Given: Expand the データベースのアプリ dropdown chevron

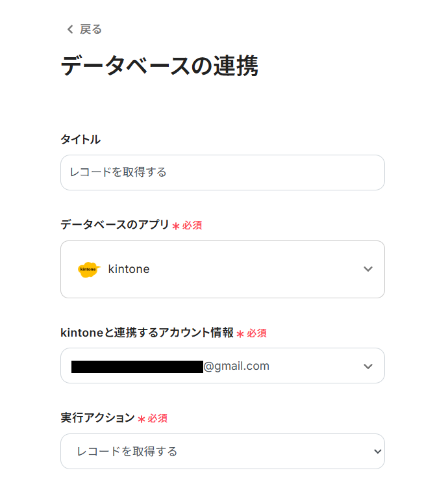Looking at the screenshot, I should pos(368,269).
